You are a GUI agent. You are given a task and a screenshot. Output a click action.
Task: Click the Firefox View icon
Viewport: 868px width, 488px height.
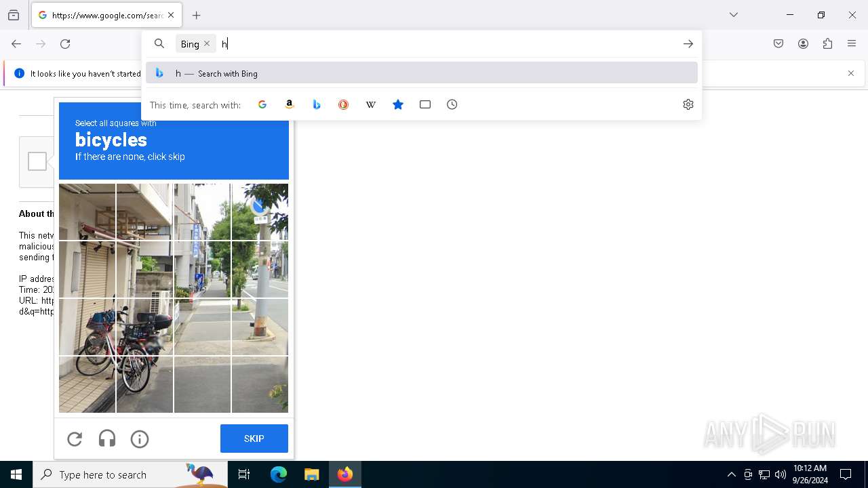[14, 15]
